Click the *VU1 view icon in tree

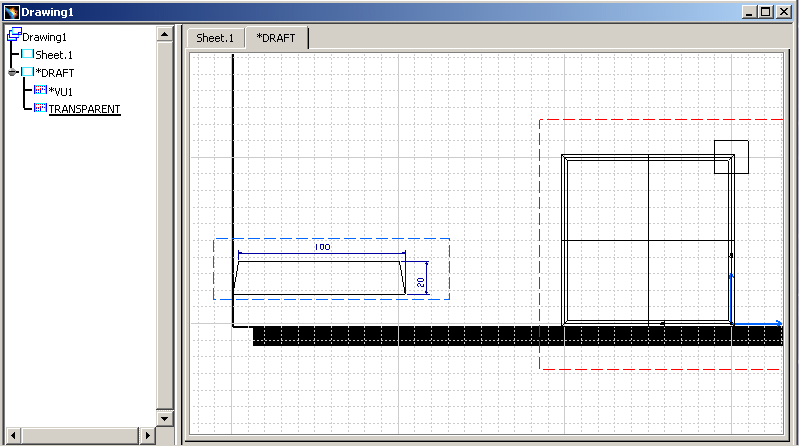pos(40,90)
